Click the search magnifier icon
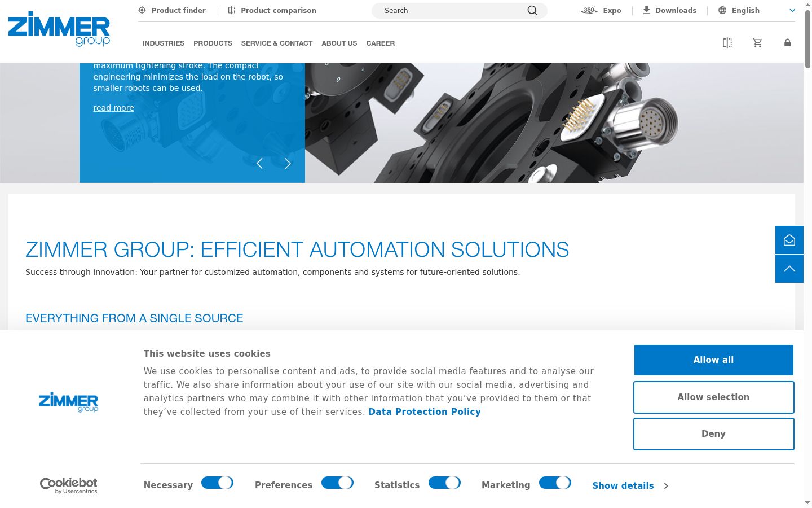This screenshot has height=508, width=812. (532, 10)
